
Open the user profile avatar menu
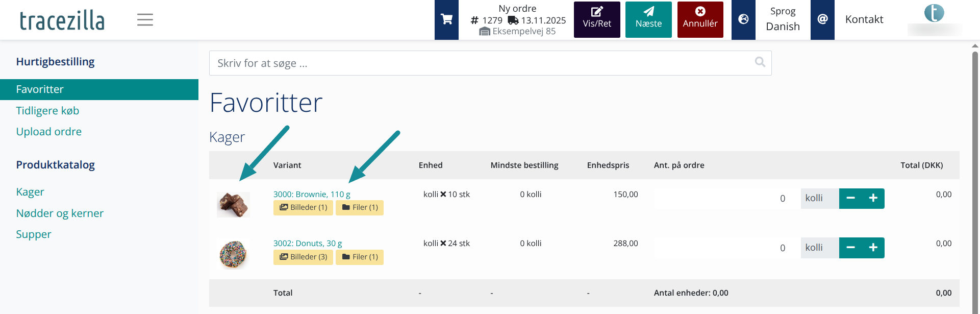934,13
